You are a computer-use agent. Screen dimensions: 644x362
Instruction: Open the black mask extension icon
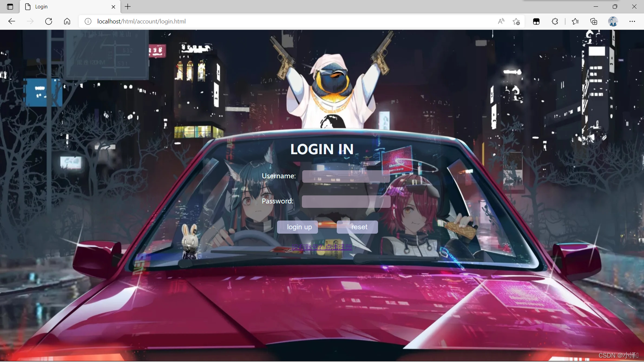(536, 21)
